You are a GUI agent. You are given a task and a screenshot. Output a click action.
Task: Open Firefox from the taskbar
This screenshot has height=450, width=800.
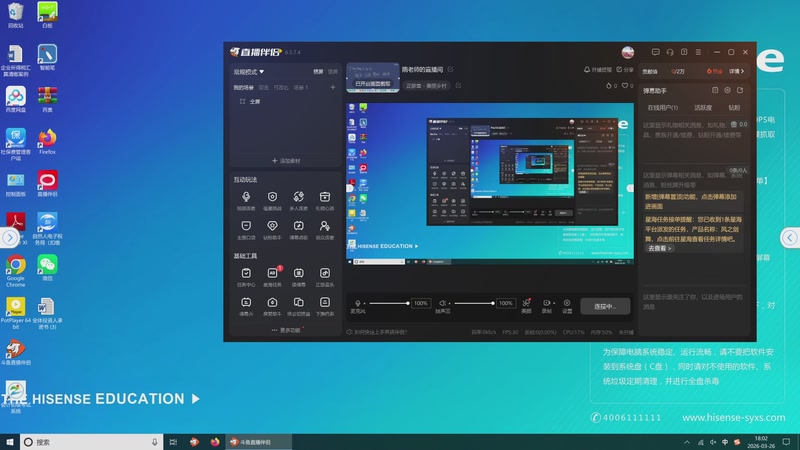coord(215,442)
